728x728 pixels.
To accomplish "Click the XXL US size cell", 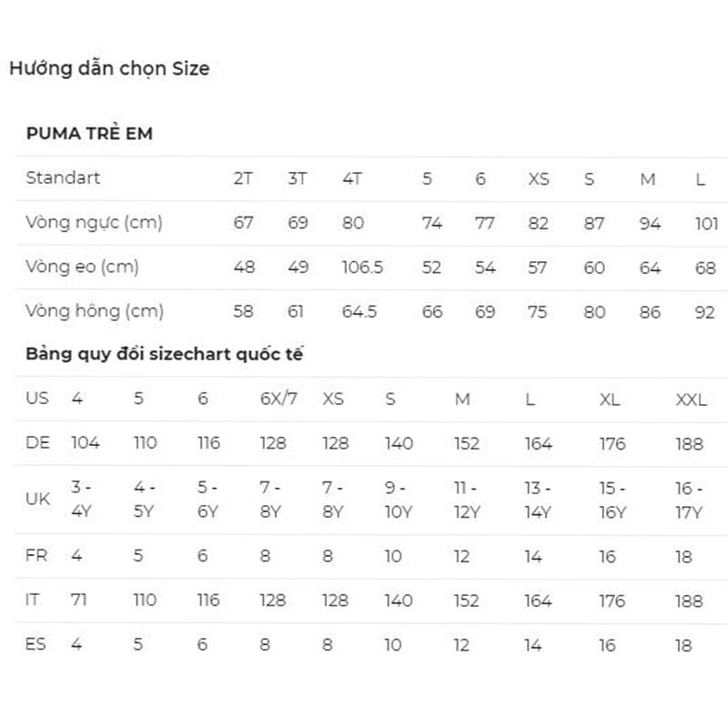I will click(691, 399).
